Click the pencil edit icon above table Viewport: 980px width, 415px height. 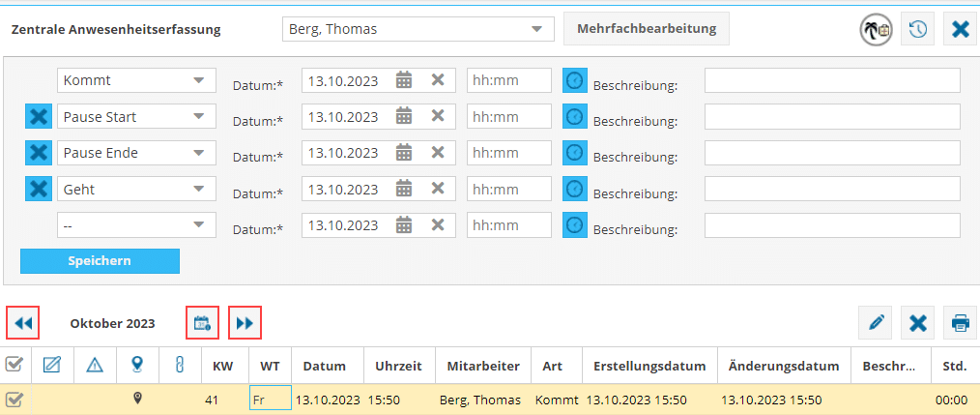click(876, 323)
